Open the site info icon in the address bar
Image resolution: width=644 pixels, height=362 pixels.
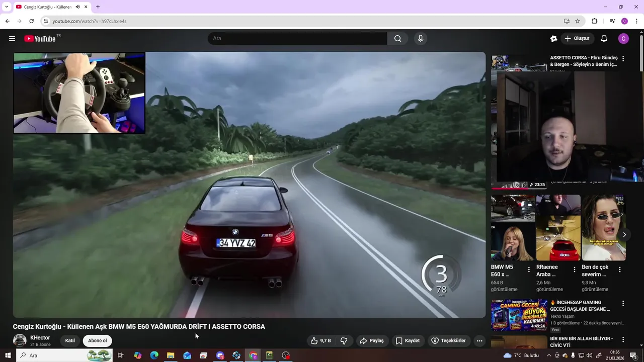(46, 21)
